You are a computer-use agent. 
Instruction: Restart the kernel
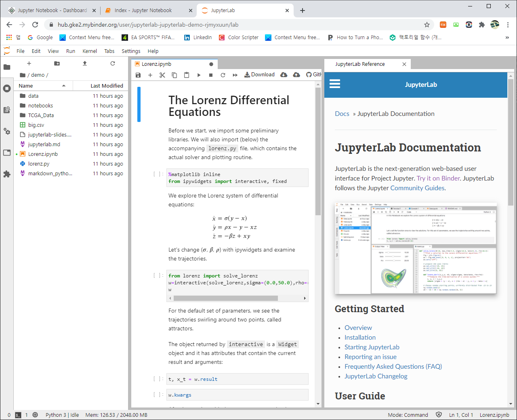pyautogui.click(x=223, y=75)
